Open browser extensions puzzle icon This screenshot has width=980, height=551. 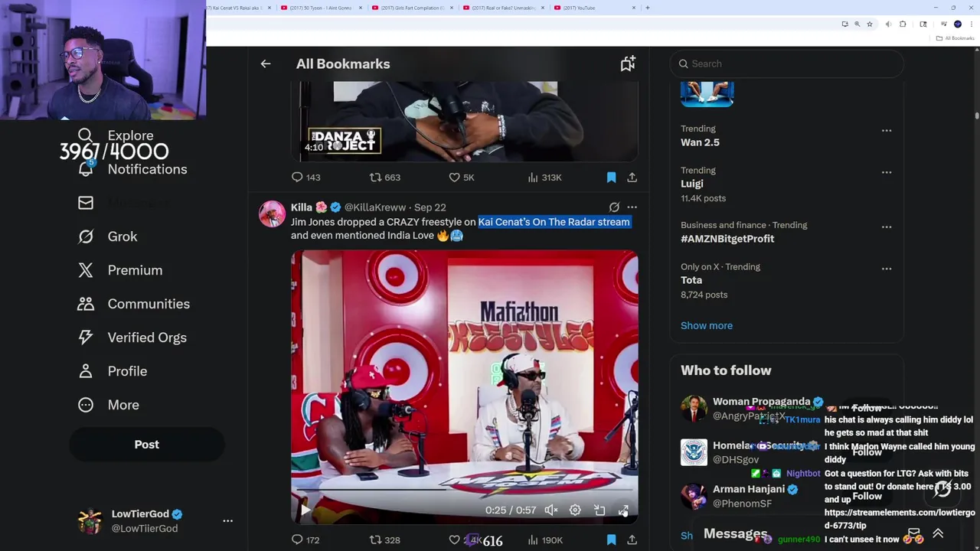[x=903, y=24]
